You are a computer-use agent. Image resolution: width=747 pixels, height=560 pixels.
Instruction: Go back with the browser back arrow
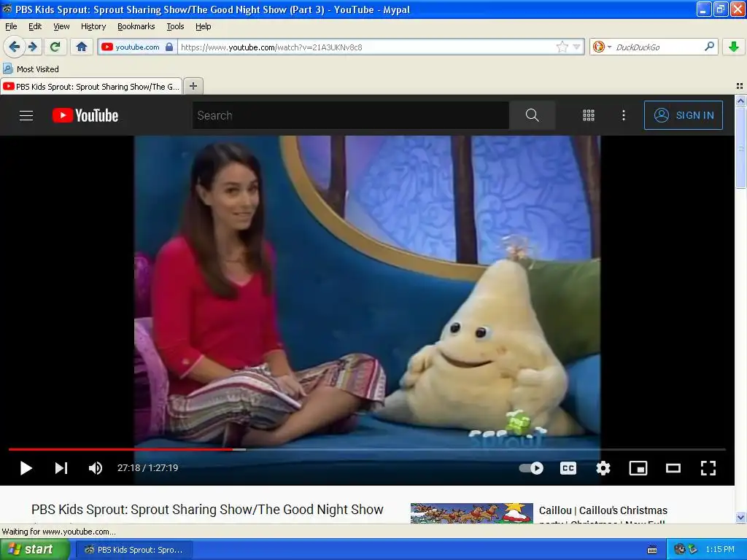click(15, 47)
